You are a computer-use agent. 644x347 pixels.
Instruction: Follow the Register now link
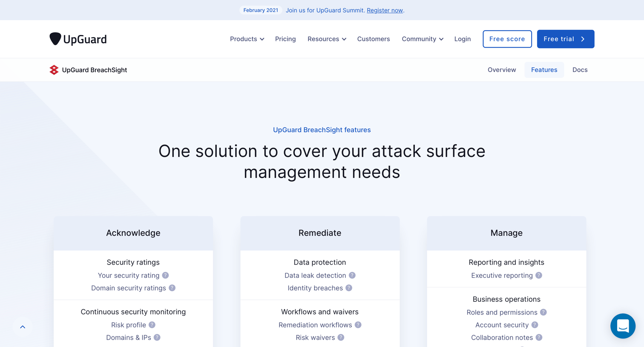(x=385, y=10)
